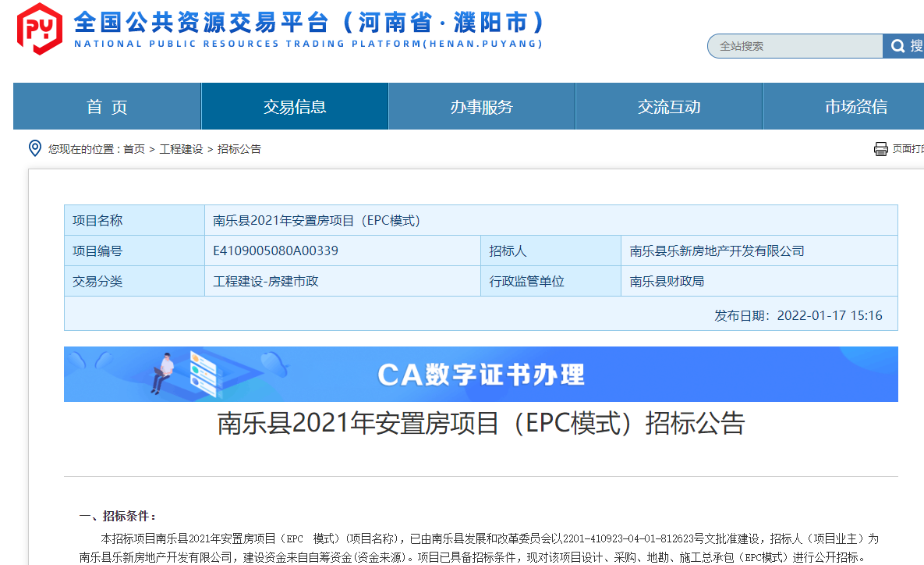The height and width of the screenshot is (565, 924).
Task: Switch to the 市场资信 navigation tab
Action: click(x=855, y=107)
